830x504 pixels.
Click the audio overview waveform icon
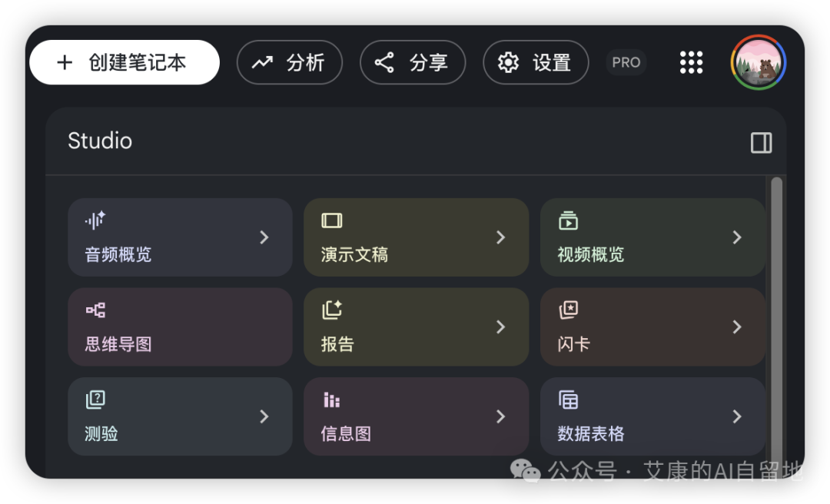[x=95, y=220]
